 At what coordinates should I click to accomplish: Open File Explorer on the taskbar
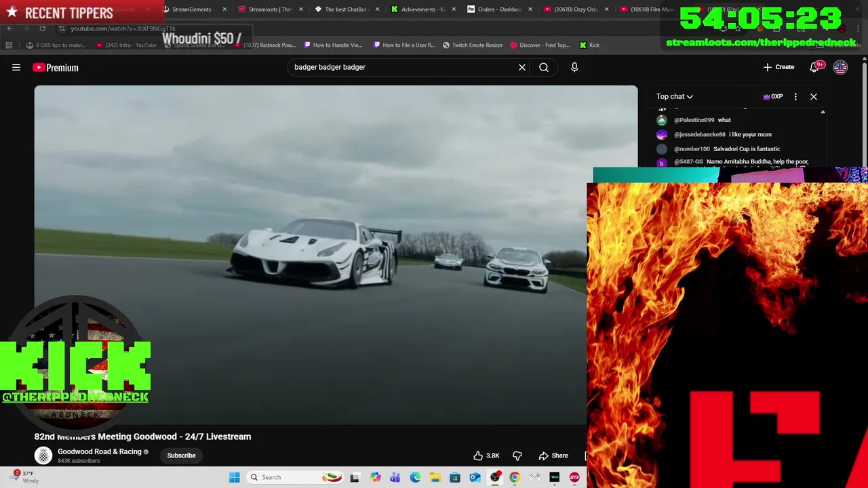pyautogui.click(x=435, y=477)
